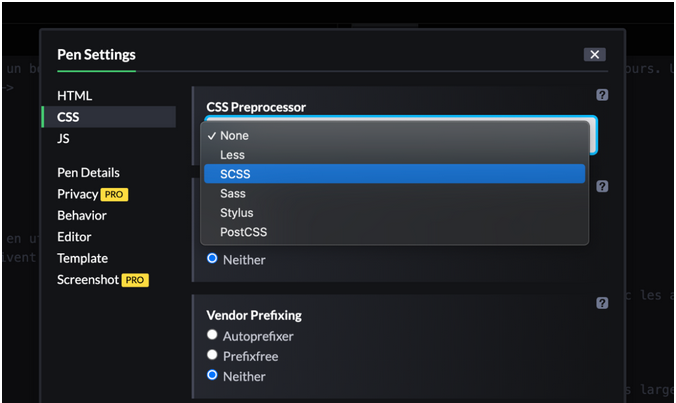Select the Prefixfree radio button

(212, 355)
